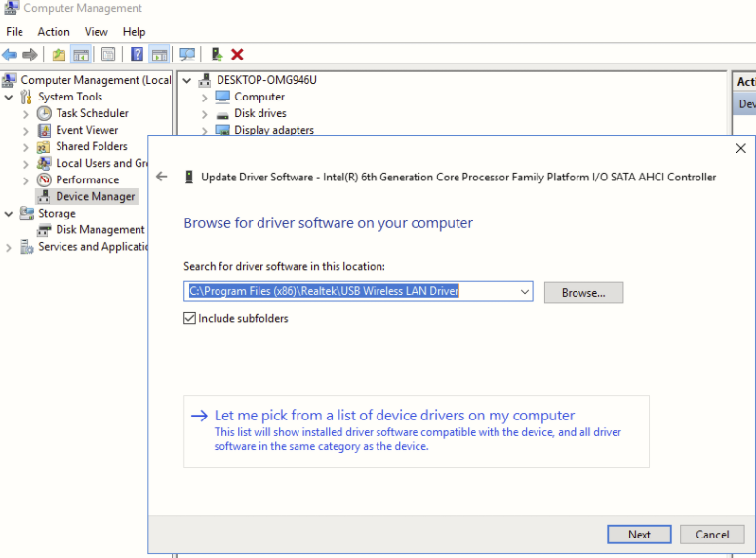Toggle the Show/Hide Console Tree icon
This screenshot has width=756, height=558.
[x=81, y=55]
